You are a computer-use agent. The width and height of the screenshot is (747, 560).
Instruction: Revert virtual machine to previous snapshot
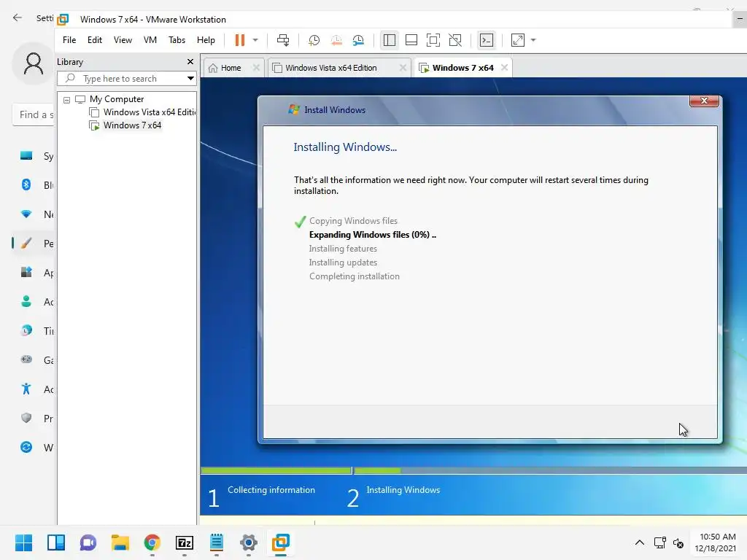(x=336, y=40)
